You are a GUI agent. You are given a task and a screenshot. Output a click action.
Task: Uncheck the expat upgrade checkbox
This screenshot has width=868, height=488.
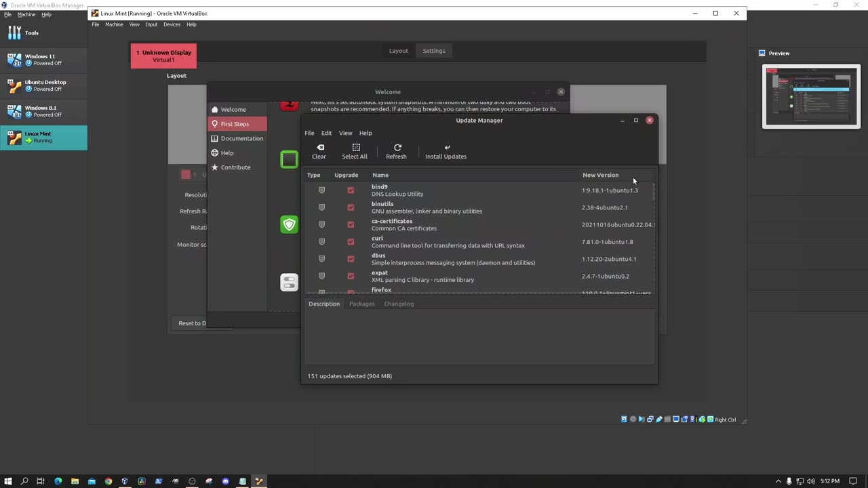(351, 276)
